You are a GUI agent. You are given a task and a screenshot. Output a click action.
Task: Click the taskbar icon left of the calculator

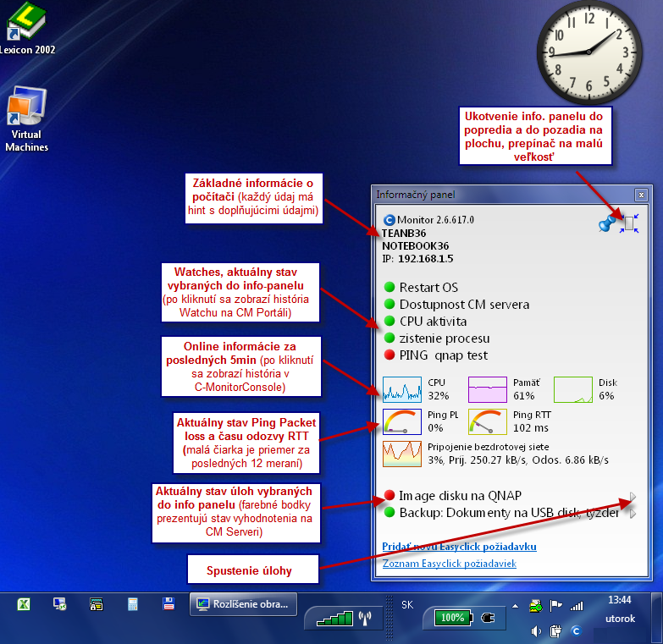click(97, 604)
